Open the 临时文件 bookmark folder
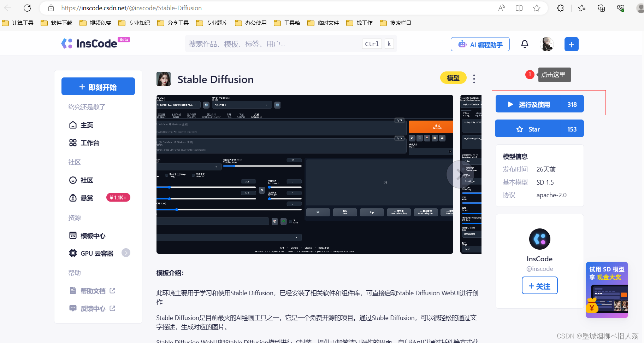This screenshot has height=343, width=644. [323, 23]
